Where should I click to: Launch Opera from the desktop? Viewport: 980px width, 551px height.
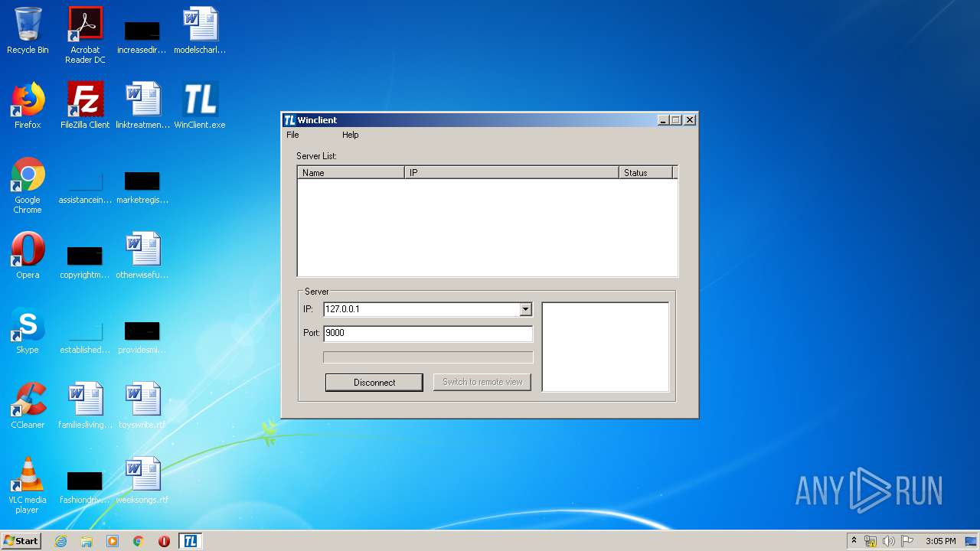28,256
